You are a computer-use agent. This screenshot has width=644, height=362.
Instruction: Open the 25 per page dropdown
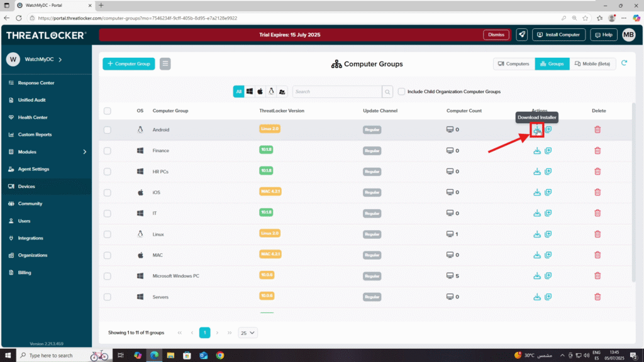247,333
